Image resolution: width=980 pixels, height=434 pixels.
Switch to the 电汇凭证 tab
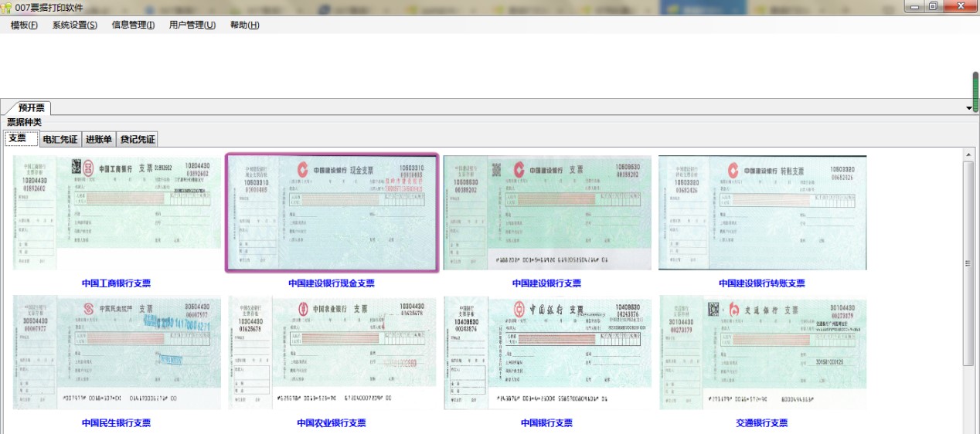coord(60,140)
